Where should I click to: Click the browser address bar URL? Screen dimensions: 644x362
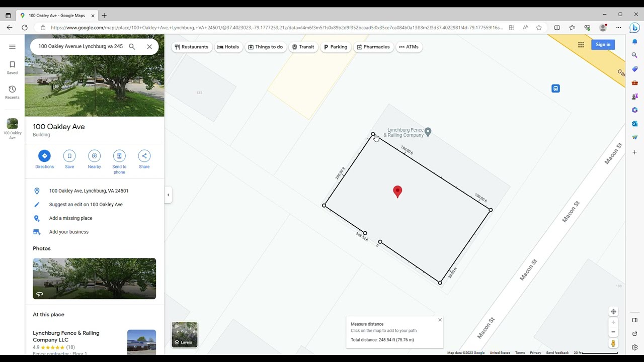click(277, 28)
